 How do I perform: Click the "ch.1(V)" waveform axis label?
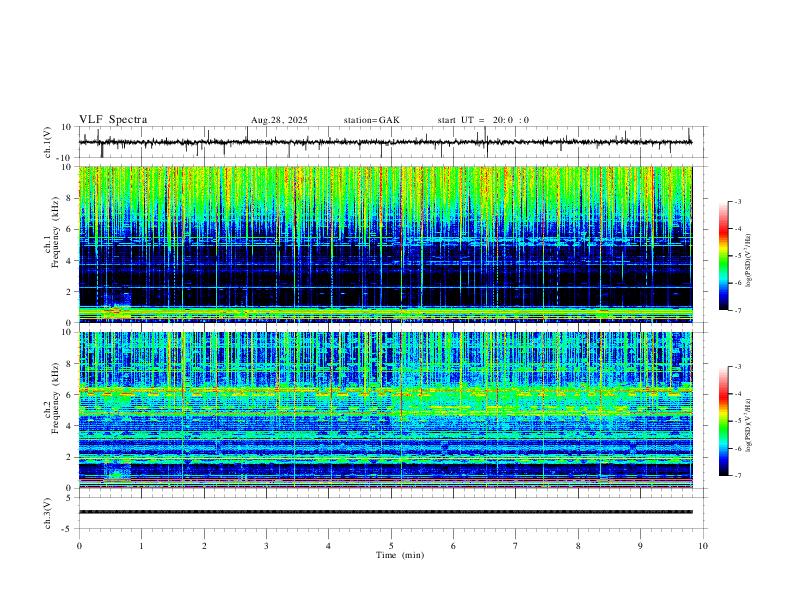click(48, 142)
